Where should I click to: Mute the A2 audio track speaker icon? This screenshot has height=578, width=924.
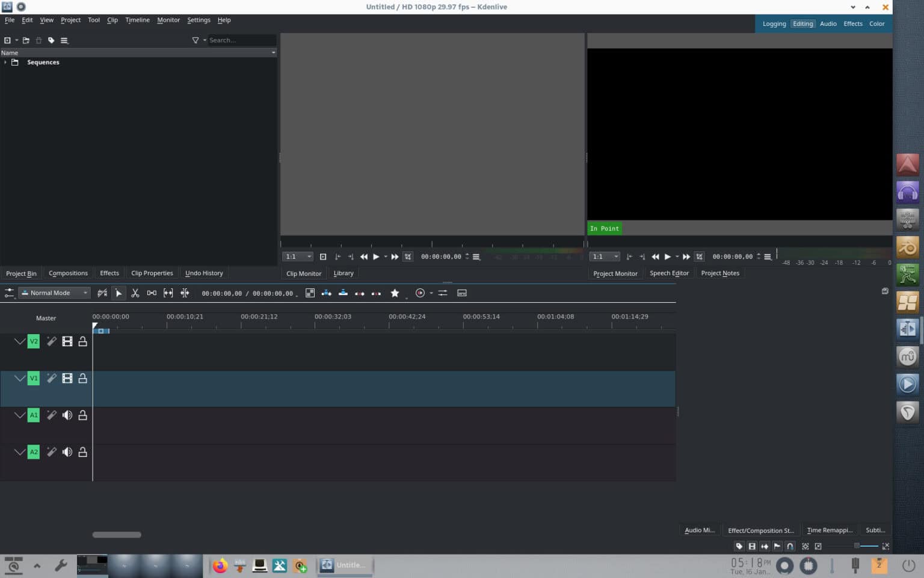pos(67,452)
